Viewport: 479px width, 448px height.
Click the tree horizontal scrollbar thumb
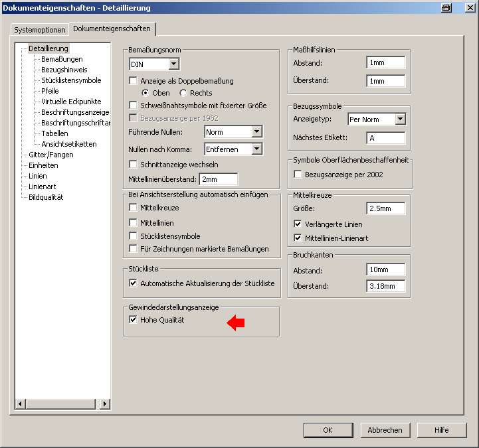tap(60, 404)
